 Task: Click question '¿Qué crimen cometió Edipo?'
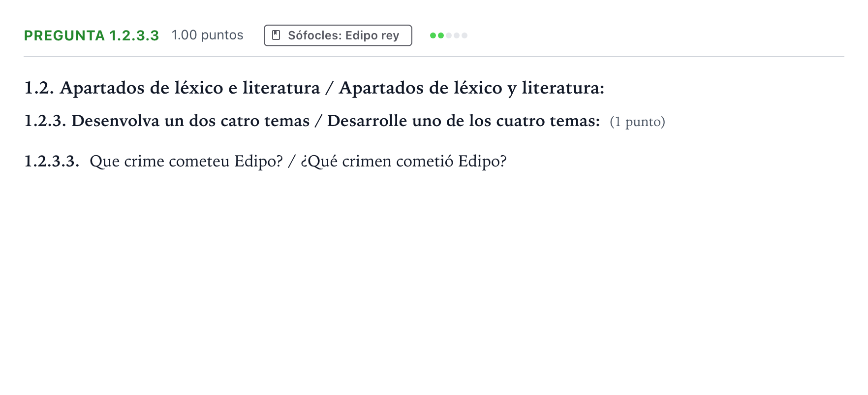pos(403,161)
